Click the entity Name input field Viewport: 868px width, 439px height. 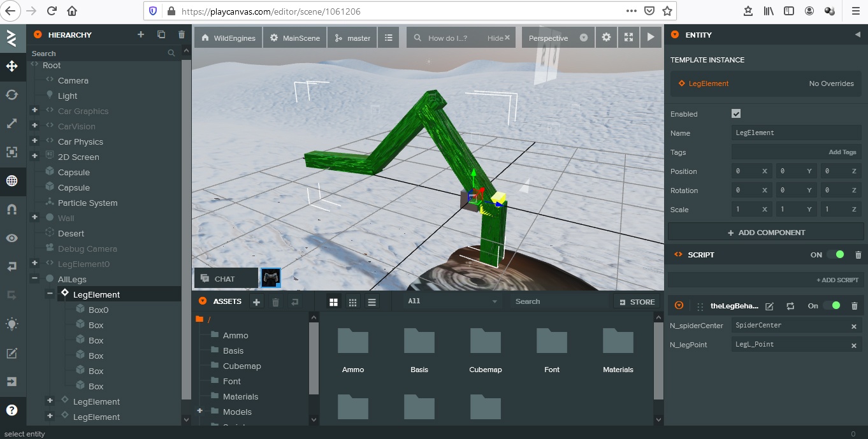(x=796, y=133)
